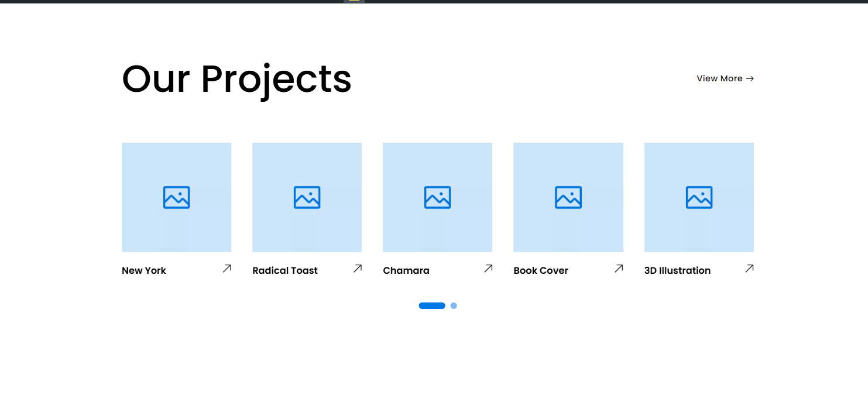Click the arrow icon beside New York

click(x=227, y=269)
